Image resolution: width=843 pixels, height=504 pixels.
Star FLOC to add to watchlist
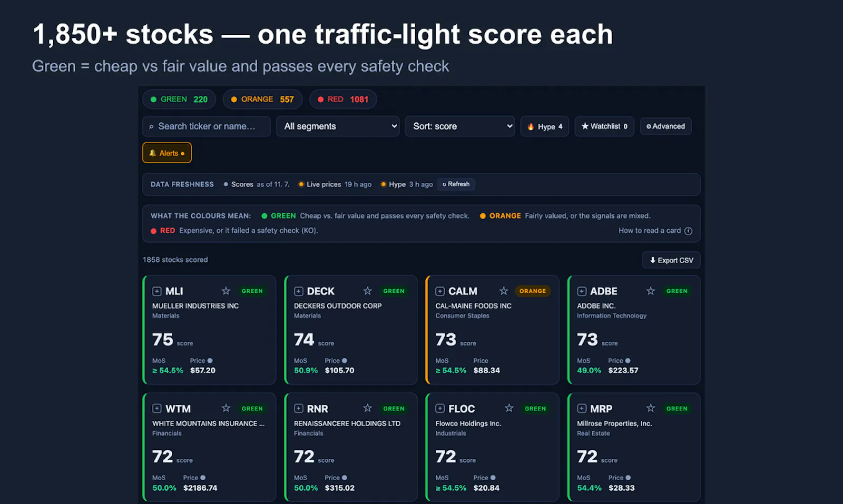pyautogui.click(x=509, y=408)
